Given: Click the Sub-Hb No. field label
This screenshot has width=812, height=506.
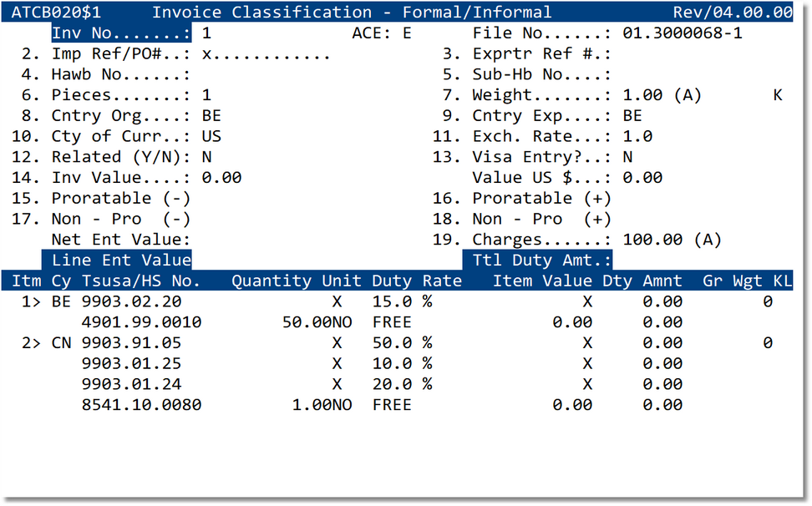Looking at the screenshot, I should [x=541, y=74].
